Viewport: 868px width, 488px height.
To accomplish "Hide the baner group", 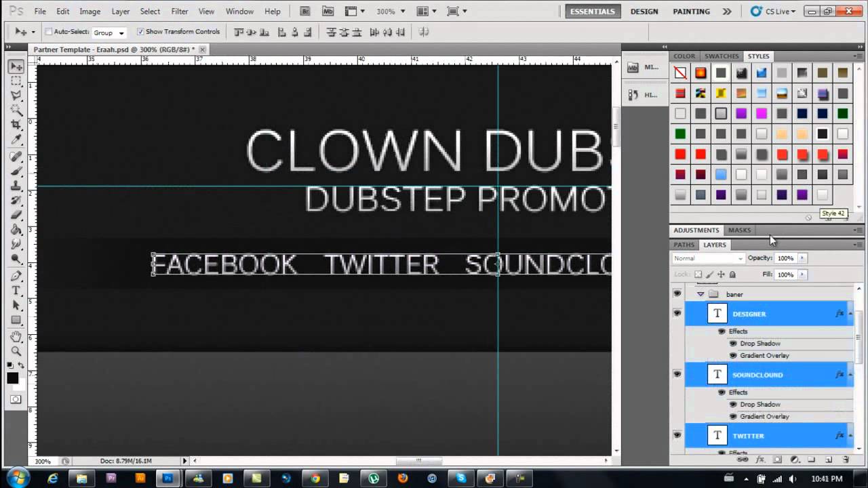I will [677, 293].
